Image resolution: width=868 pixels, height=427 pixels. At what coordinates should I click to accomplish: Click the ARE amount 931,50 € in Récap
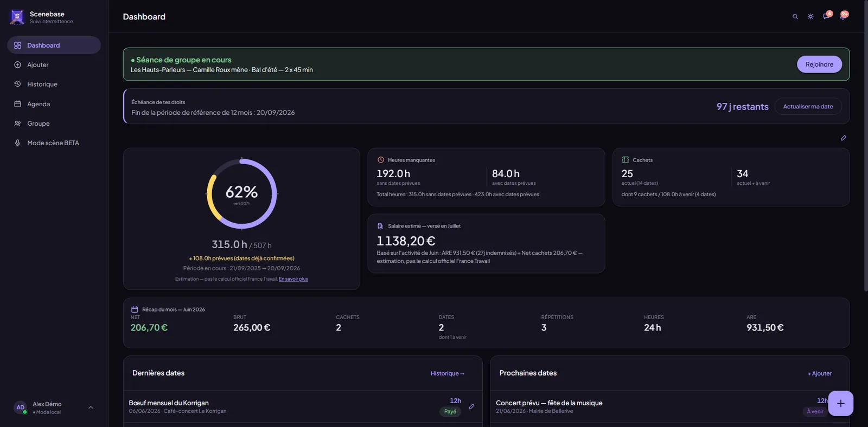pos(765,327)
